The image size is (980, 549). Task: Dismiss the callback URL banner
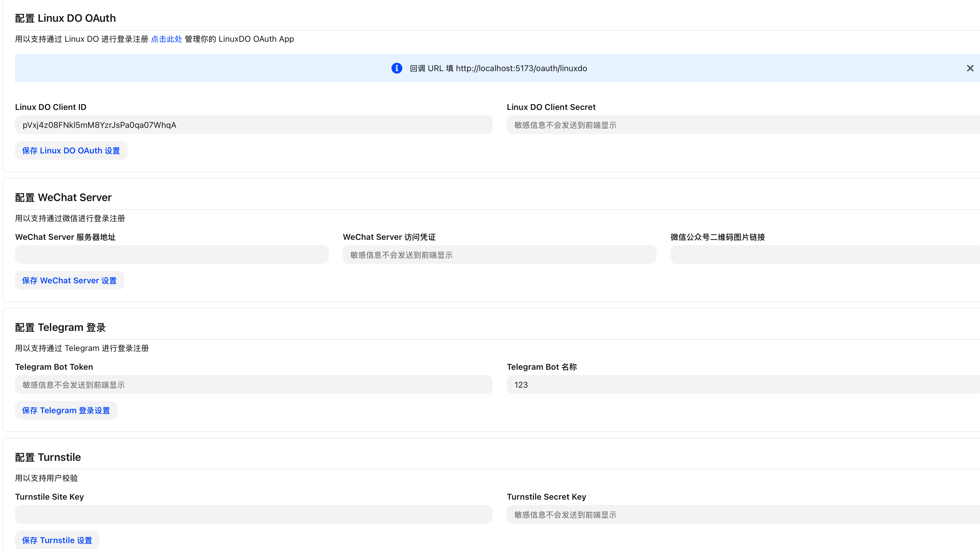[x=970, y=68]
